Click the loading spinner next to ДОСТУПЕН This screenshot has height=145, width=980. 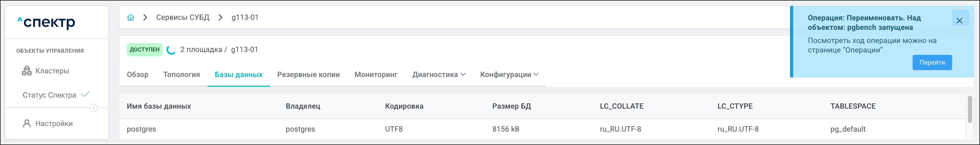[x=171, y=50]
